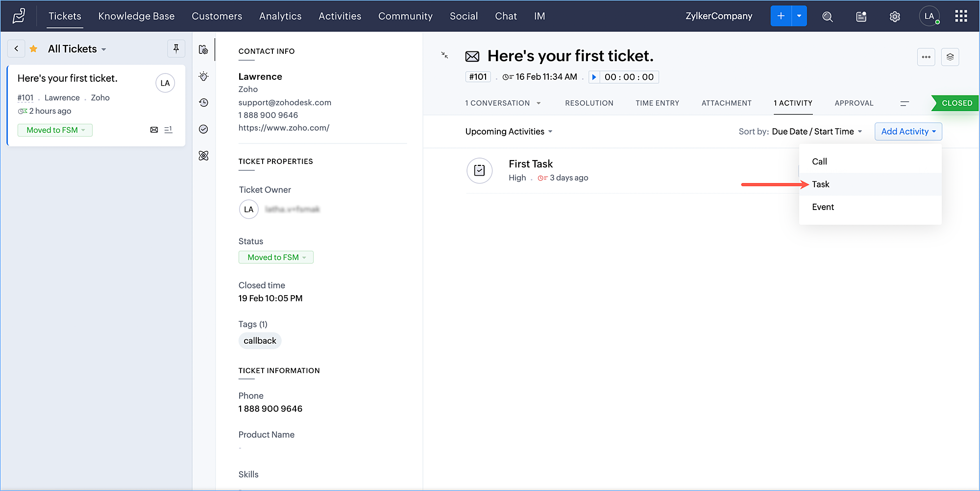Open the settings gear icon
Screen dimensions: 980x491
point(895,17)
